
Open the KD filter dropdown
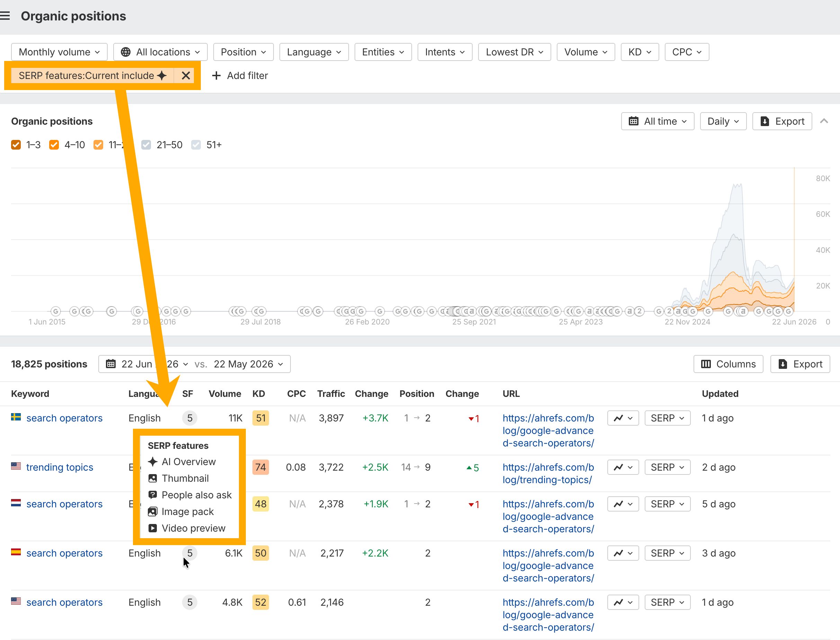(640, 52)
